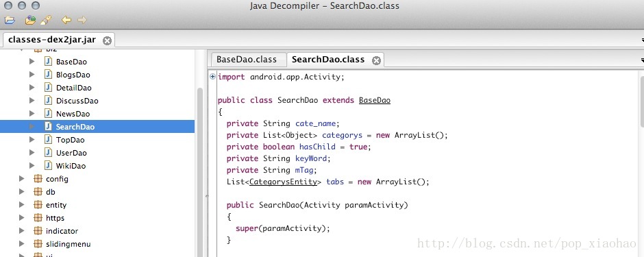Click the https package icon

38,217
